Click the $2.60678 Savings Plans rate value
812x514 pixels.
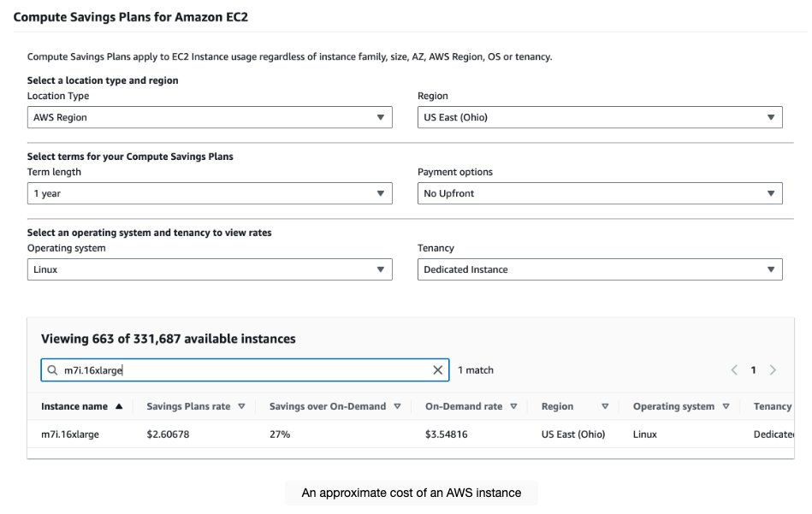coord(168,434)
